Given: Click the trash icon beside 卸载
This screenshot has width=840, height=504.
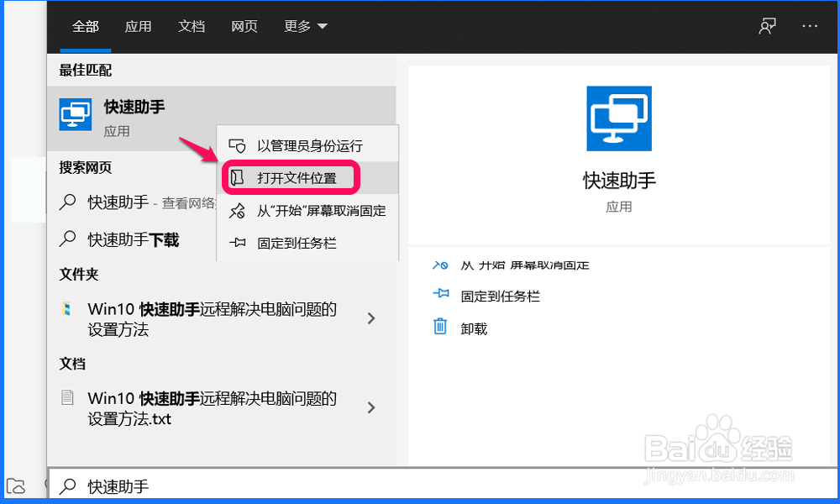Looking at the screenshot, I should tap(440, 327).
